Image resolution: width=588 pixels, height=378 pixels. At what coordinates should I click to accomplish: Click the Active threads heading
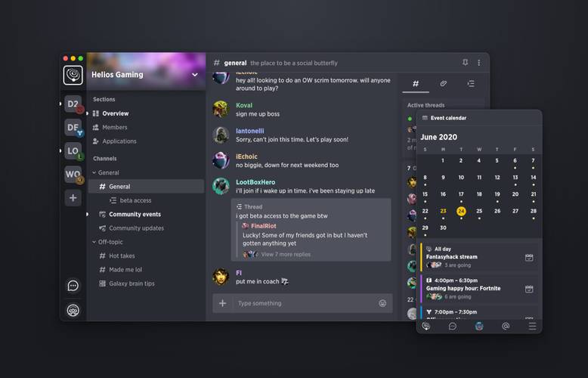pyautogui.click(x=426, y=105)
